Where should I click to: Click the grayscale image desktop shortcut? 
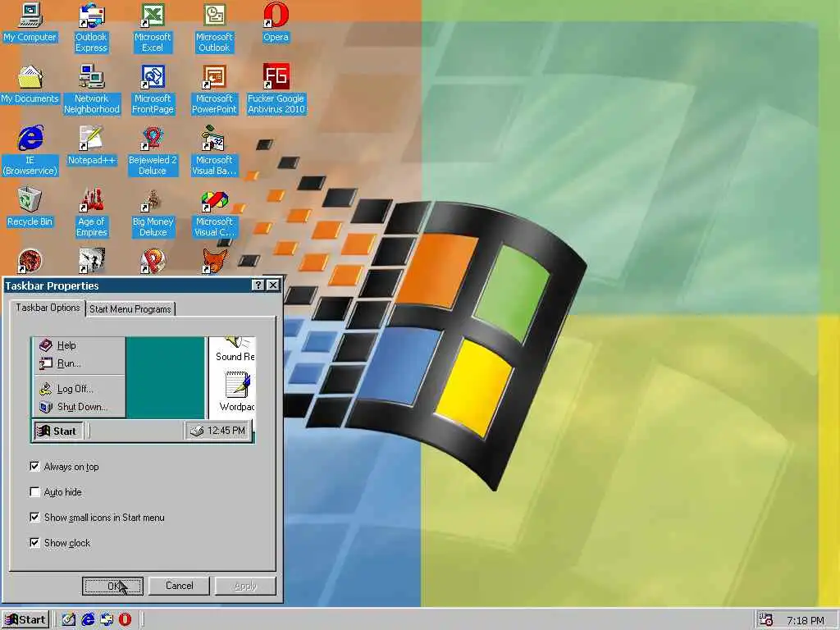pos(92,261)
